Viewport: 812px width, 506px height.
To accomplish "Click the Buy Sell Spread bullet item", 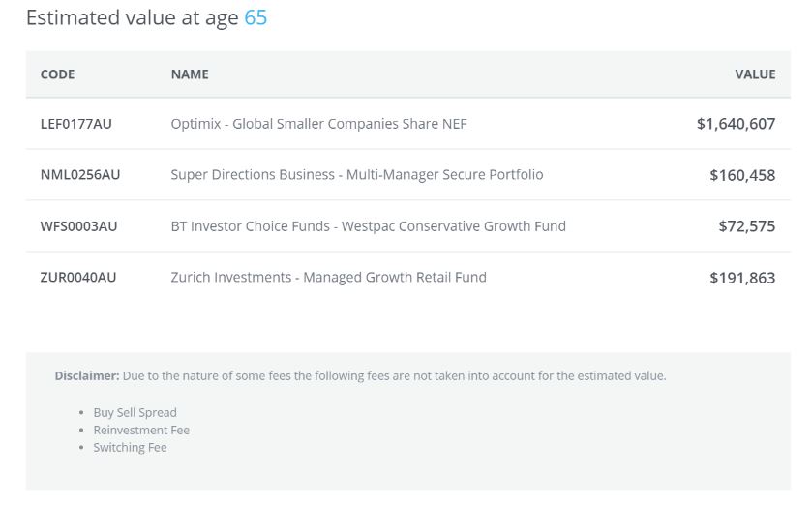I will (x=135, y=412).
